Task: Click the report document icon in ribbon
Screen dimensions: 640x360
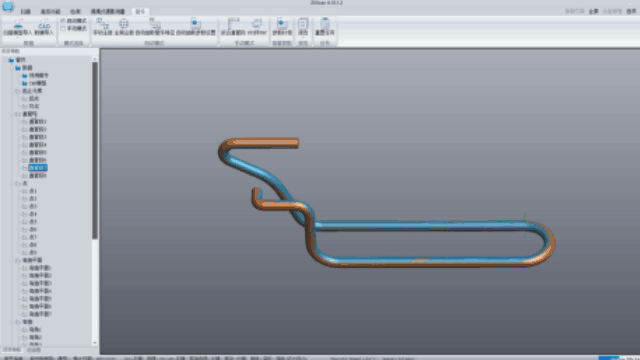Action: click(x=303, y=23)
